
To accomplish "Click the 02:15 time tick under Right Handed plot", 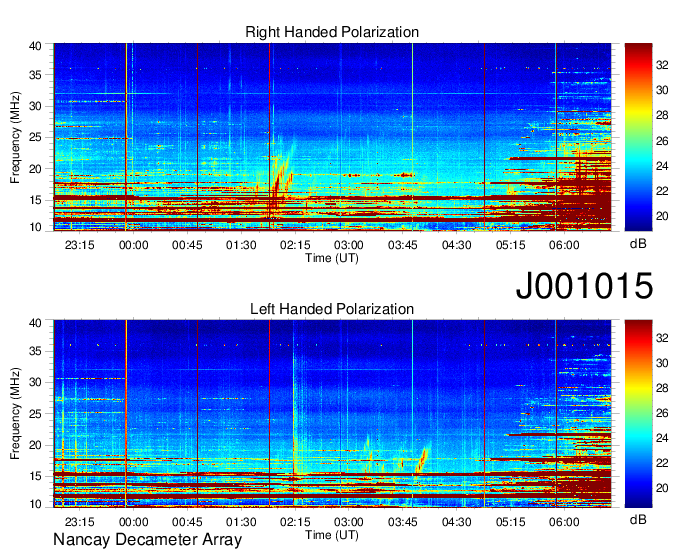I will pyautogui.click(x=295, y=245).
